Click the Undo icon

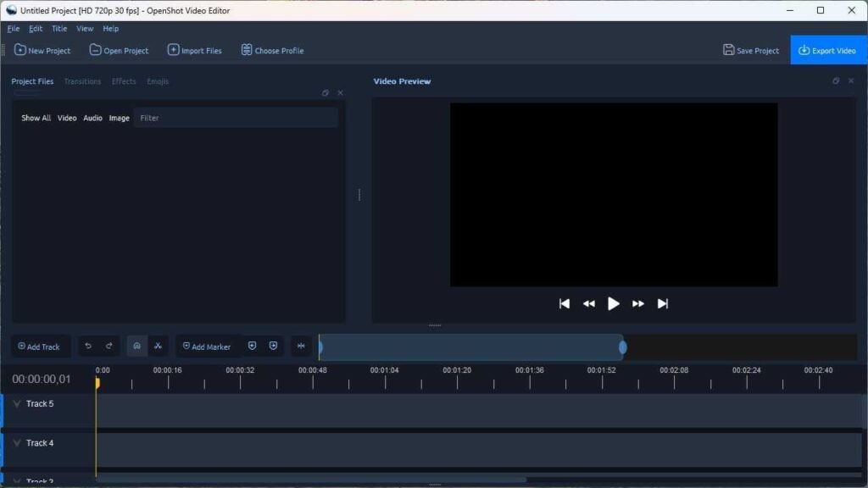[88, 346]
